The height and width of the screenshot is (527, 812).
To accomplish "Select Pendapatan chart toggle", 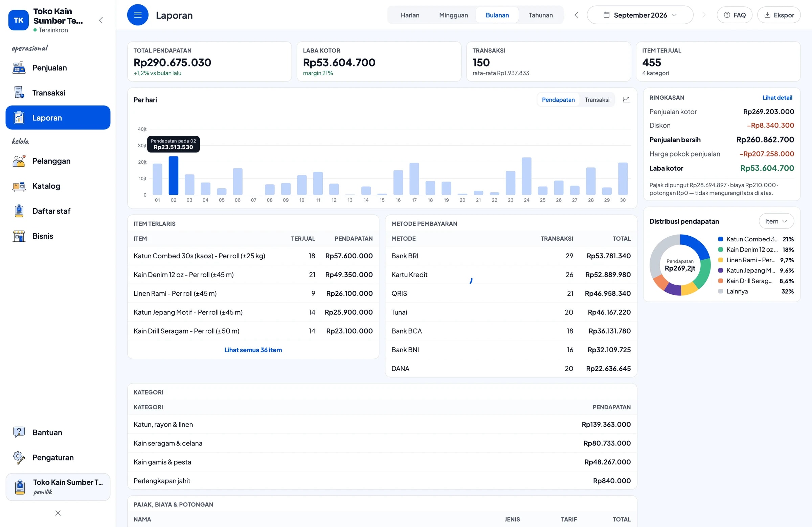I will point(558,99).
